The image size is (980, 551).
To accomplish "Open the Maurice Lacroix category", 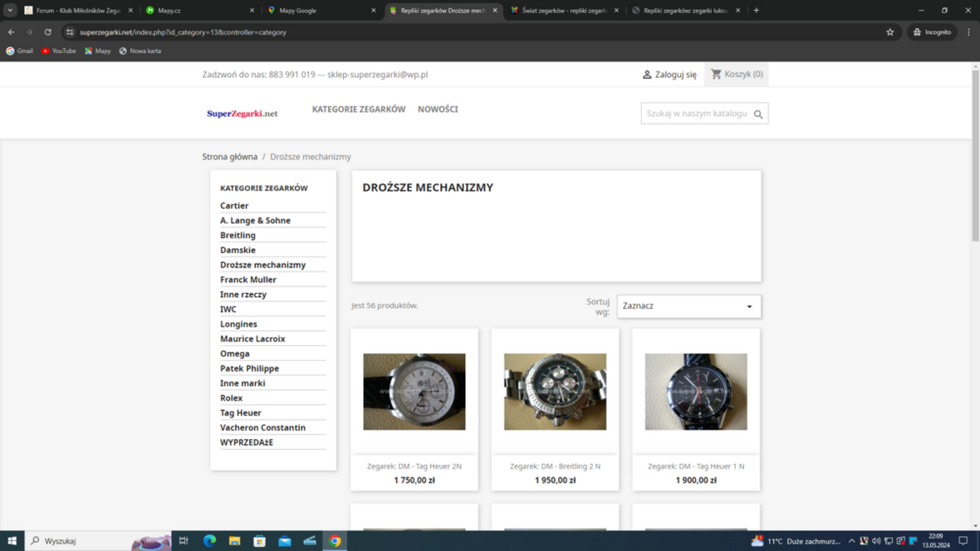I will pos(253,338).
